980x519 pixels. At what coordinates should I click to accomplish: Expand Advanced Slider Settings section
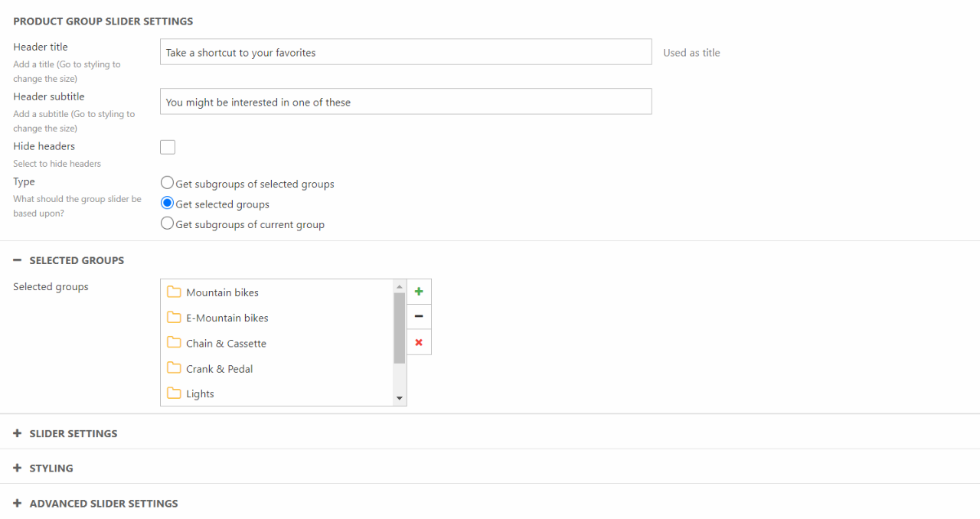click(x=18, y=503)
